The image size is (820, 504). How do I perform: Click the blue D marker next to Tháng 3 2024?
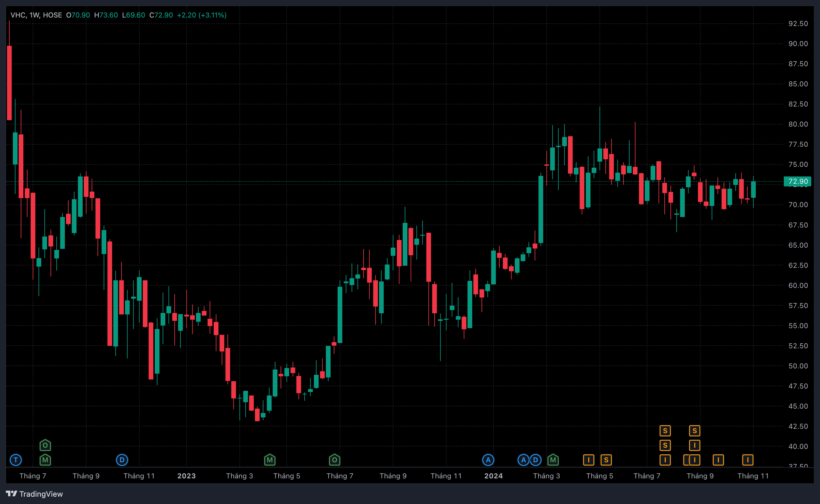pos(536,460)
